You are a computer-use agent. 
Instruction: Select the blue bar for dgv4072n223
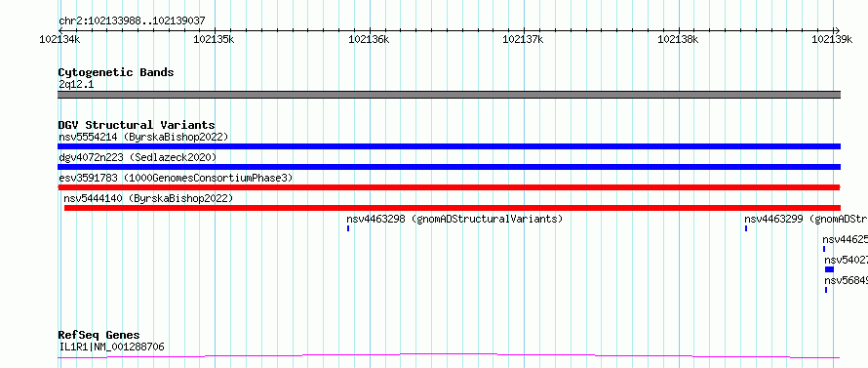[x=450, y=167]
